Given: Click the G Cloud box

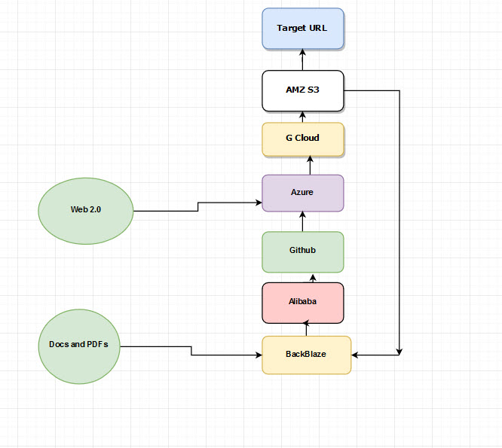Looking at the screenshot, I should [302, 139].
